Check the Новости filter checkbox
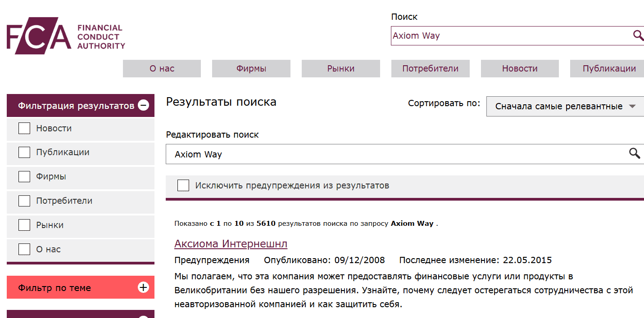This screenshot has height=318, width=644. 24,128
